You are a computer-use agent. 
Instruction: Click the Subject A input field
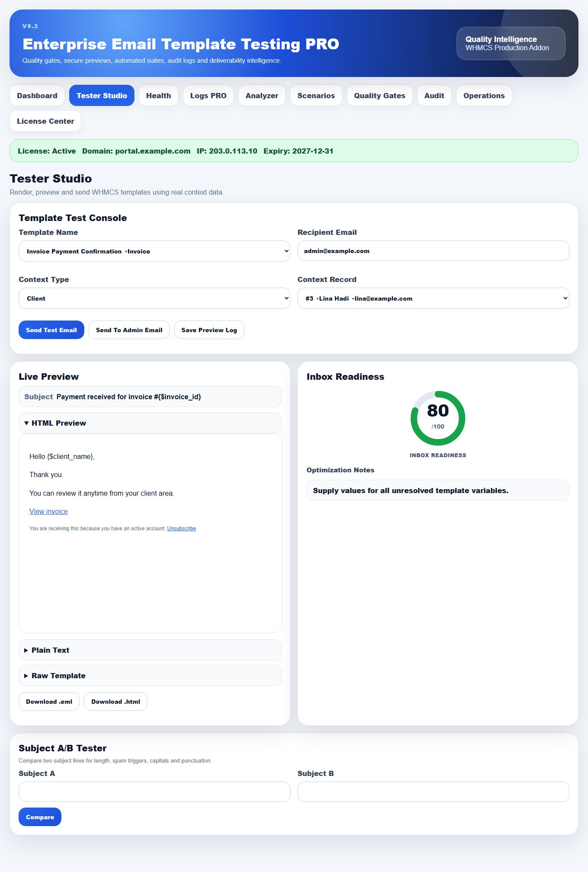point(154,792)
